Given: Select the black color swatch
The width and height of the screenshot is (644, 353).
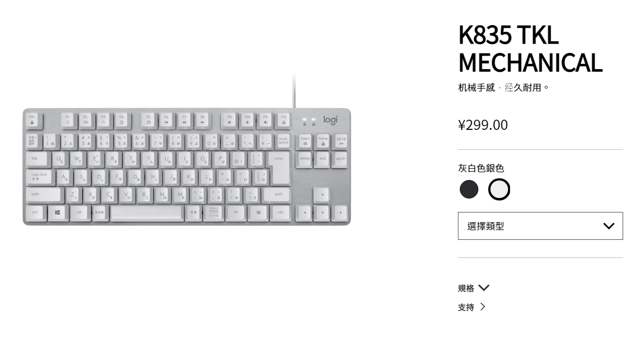Looking at the screenshot, I should 469,189.
